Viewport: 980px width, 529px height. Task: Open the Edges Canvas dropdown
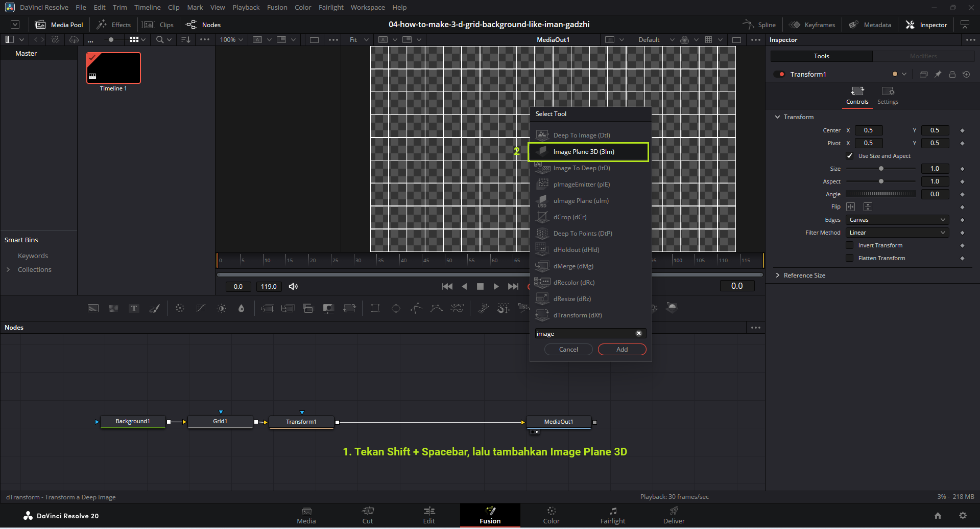897,220
